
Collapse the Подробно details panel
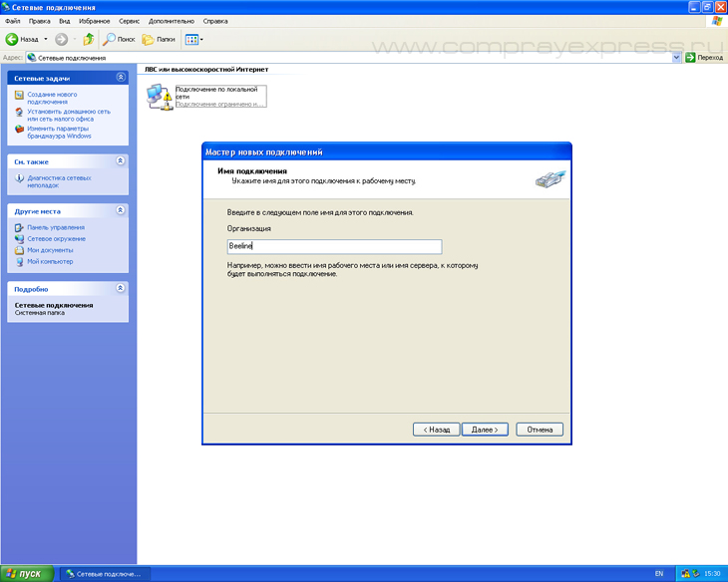[121, 288]
